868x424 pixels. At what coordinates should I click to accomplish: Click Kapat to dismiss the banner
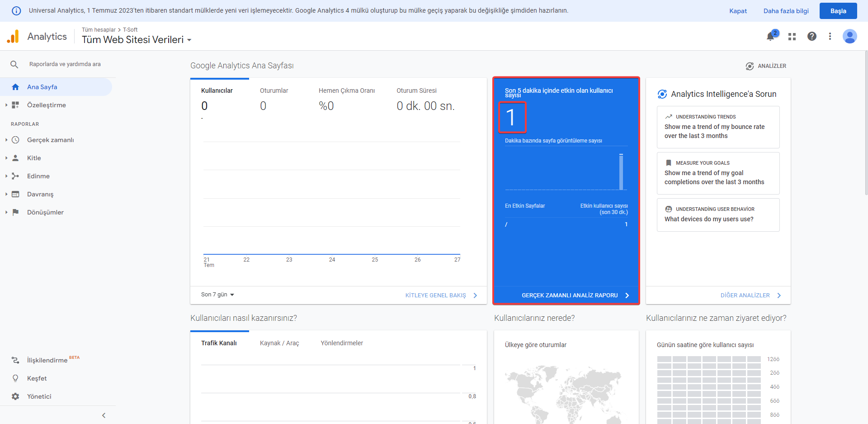(x=738, y=11)
